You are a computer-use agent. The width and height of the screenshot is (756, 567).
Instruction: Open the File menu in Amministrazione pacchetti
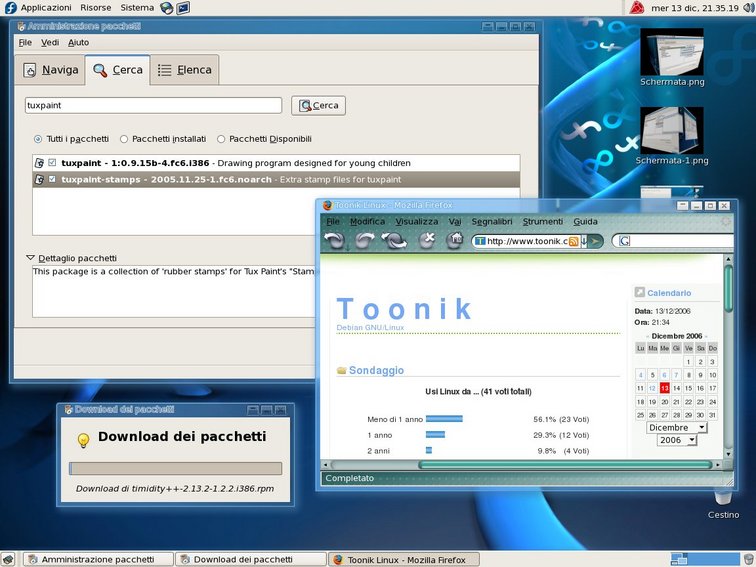click(x=25, y=42)
